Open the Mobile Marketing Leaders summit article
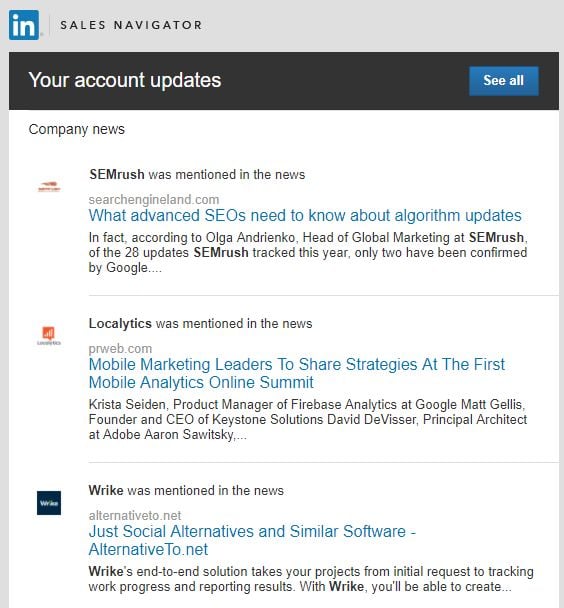 297,373
